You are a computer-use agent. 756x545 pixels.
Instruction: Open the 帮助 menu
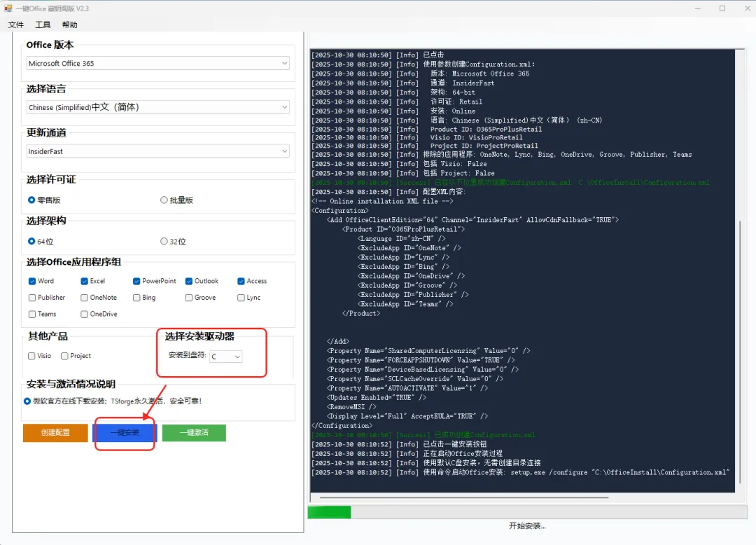click(x=69, y=25)
